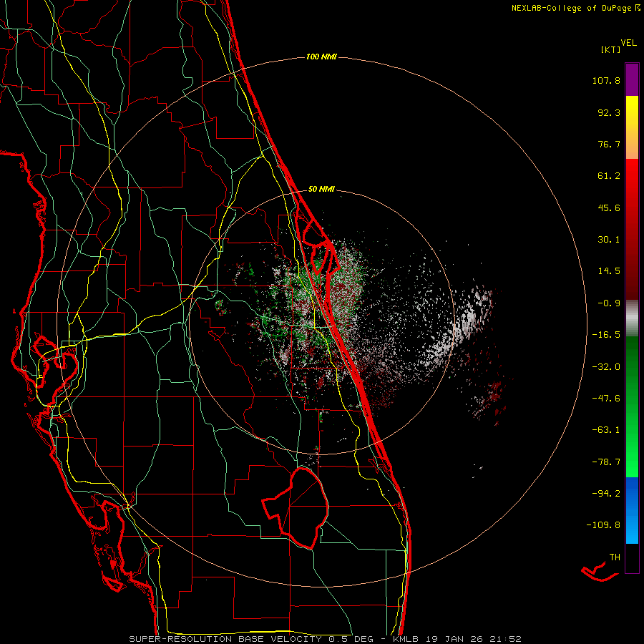
Task: Select the 45.6 value on the velocity scale
Action: 609,208
